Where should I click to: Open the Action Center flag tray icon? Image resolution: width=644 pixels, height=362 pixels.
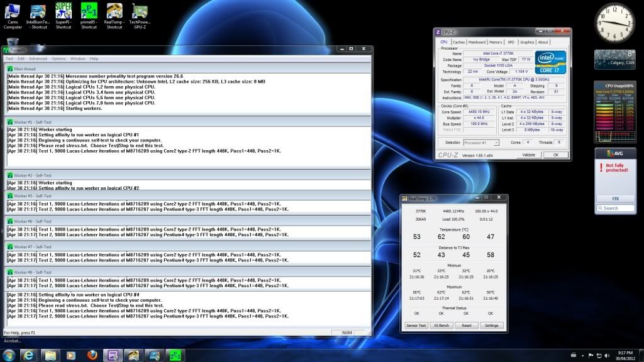pyautogui.click(x=591, y=356)
